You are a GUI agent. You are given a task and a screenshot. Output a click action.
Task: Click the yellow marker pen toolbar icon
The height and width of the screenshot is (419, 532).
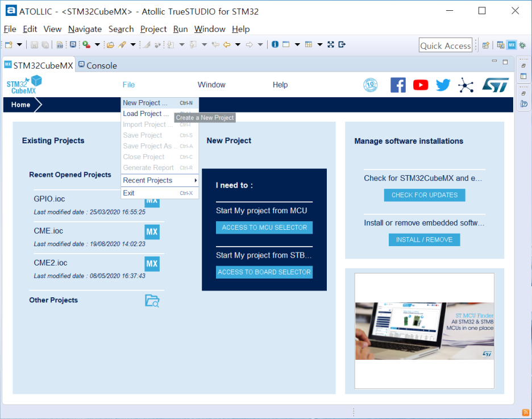tap(122, 44)
